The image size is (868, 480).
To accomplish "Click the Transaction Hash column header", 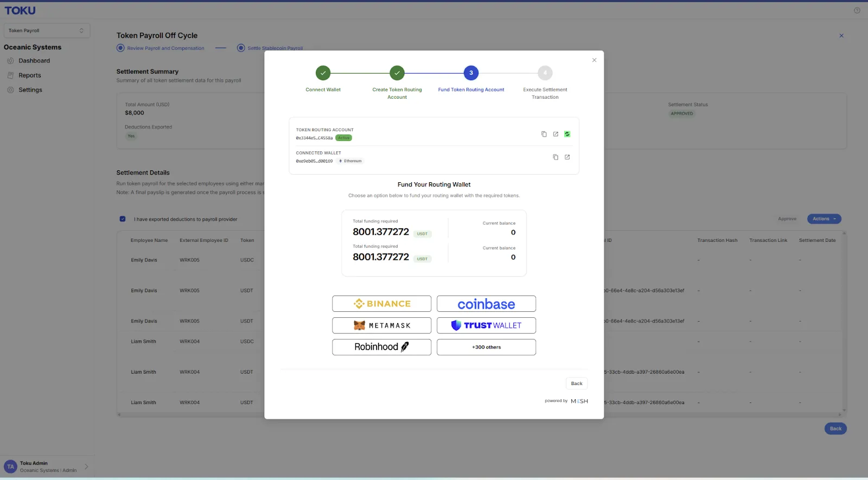I will [x=717, y=240].
